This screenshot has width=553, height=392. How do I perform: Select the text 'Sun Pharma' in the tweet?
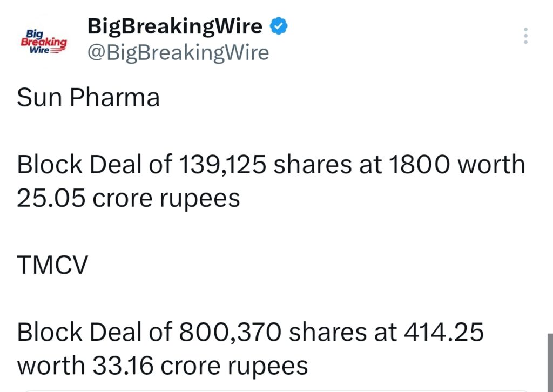pyautogui.click(x=87, y=98)
